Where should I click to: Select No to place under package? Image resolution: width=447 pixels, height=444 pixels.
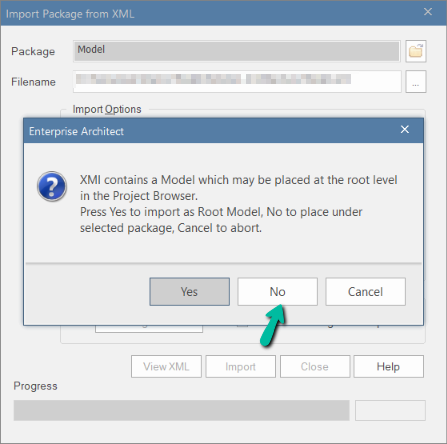pyautogui.click(x=277, y=292)
